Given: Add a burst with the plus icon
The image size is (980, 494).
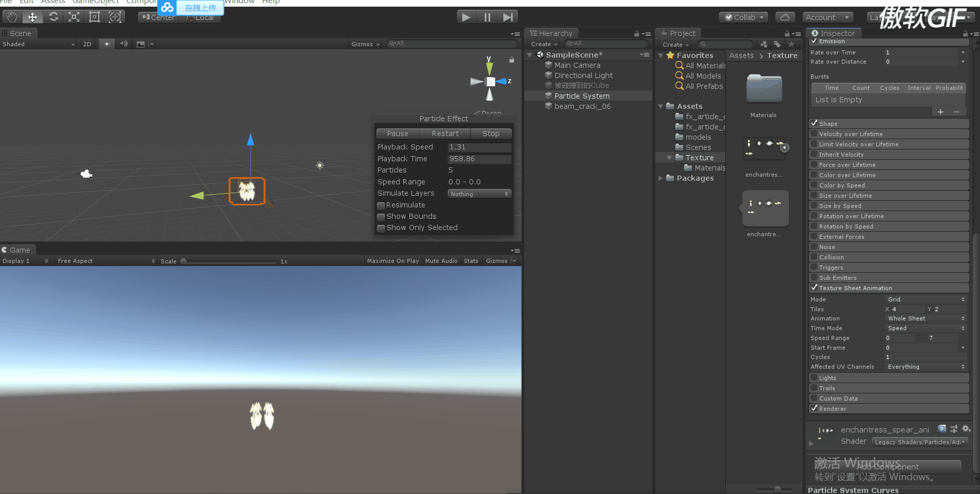Looking at the screenshot, I should [x=940, y=112].
